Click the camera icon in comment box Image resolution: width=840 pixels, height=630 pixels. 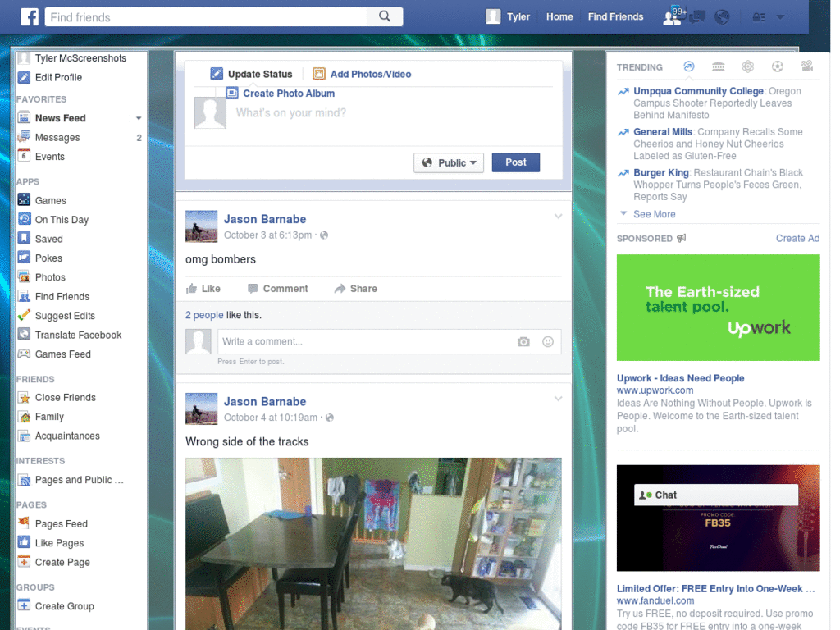pos(523,342)
